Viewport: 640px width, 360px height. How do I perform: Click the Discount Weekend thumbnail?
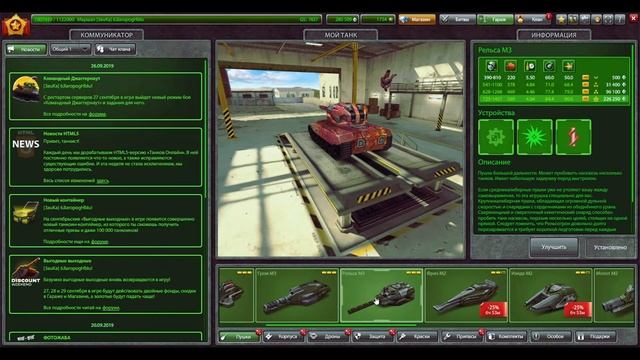pyautogui.click(x=26, y=272)
